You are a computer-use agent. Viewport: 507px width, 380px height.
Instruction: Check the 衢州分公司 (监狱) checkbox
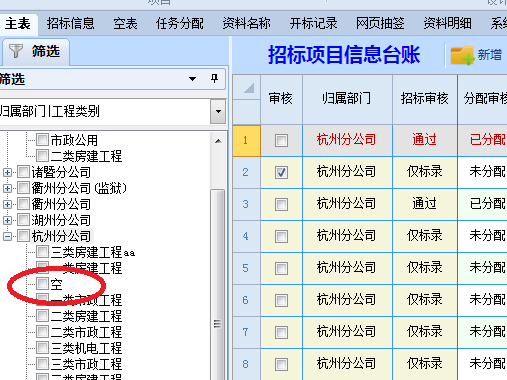point(24,188)
